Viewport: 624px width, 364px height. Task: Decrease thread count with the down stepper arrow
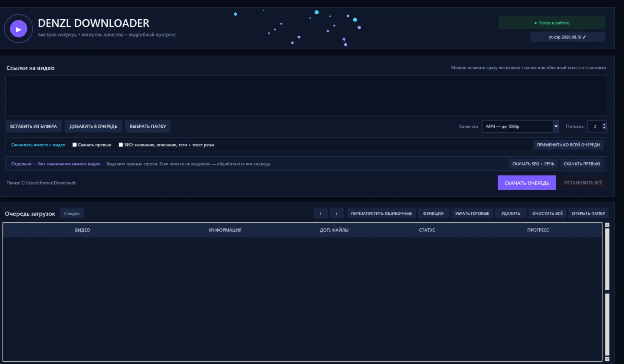tap(604, 129)
